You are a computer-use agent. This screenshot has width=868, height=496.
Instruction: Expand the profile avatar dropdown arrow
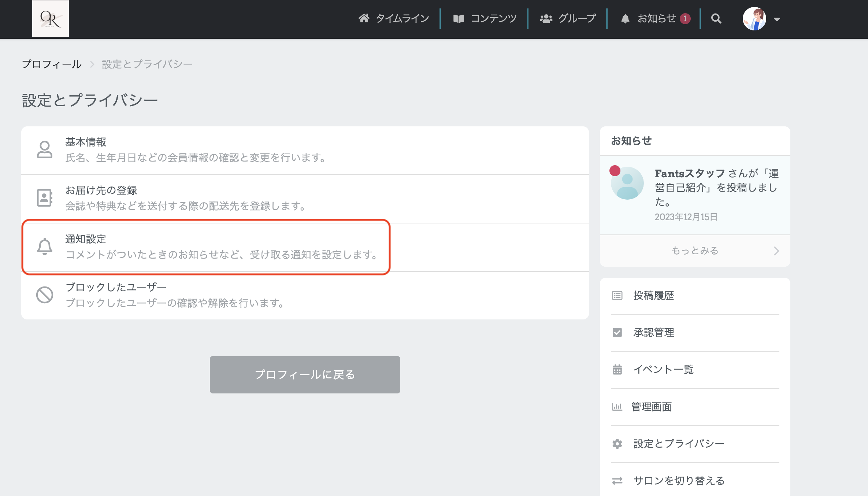pos(777,19)
